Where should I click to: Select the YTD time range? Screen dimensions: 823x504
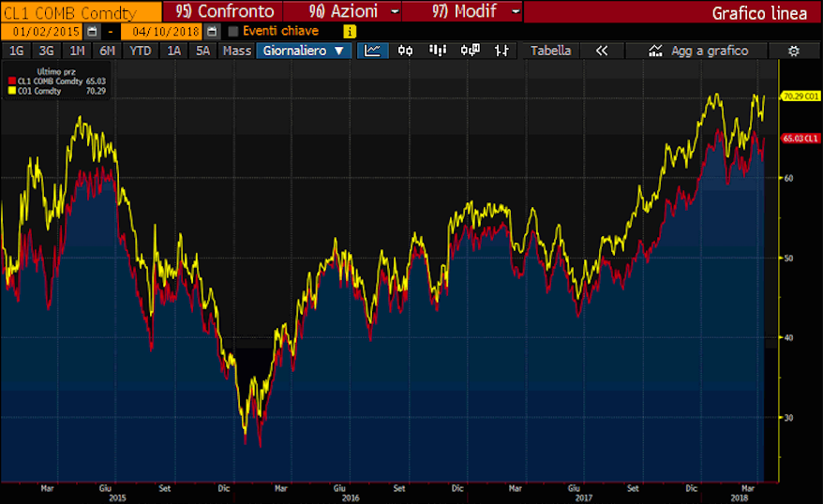[x=141, y=51]
